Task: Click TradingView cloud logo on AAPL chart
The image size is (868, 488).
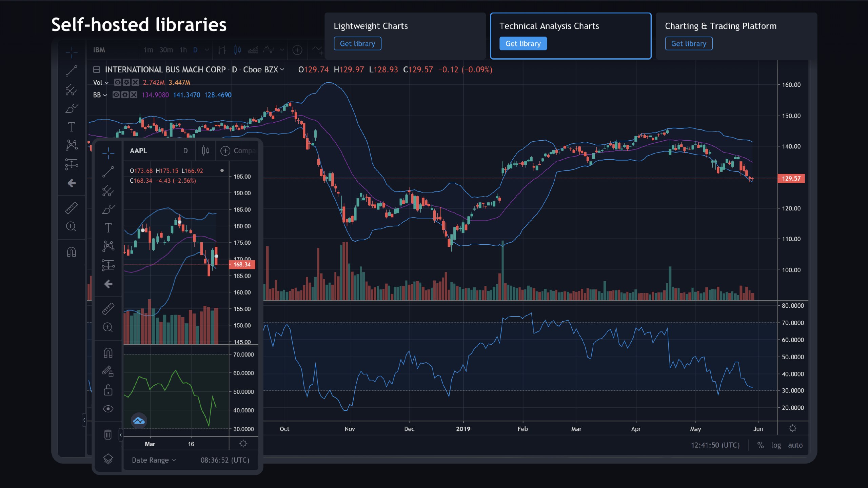Action: (x=139, y=421)
